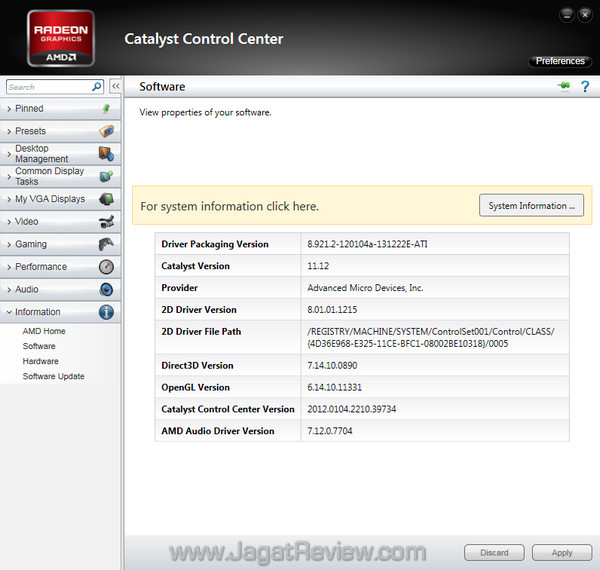Select the Driver Packaging Version value
Viewport: 600px width, 570px height.
tap(367, 244)
